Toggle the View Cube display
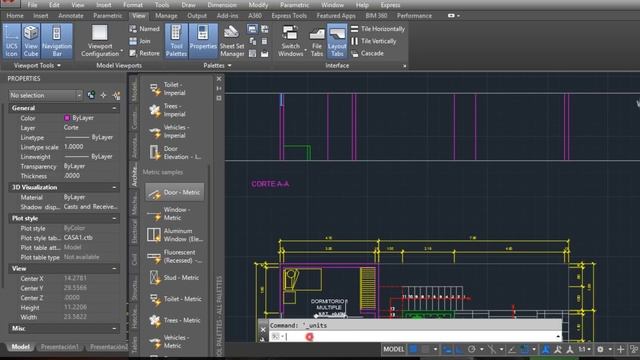Image resolution: width=640 pixels, height=360 pixels. click(31, 41)
